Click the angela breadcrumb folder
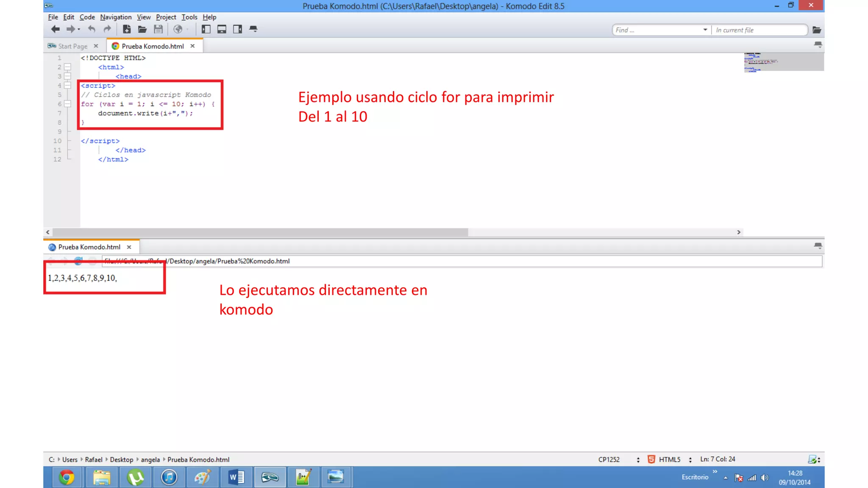The width and height of the screenshot is (868, 488). coord(150,460)
